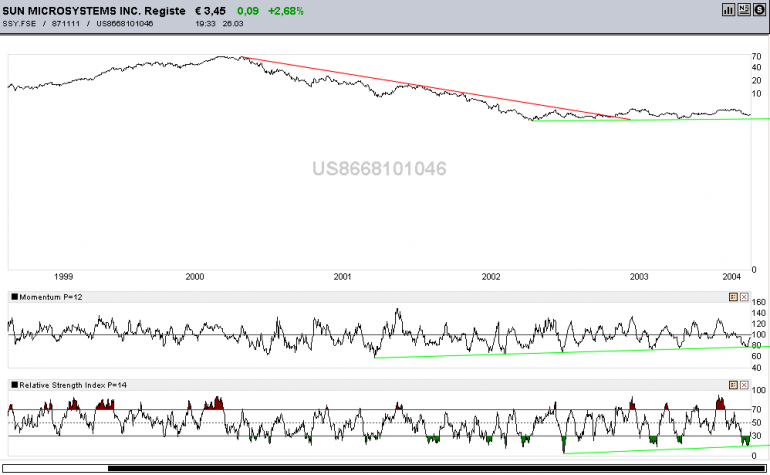Click the 160 label on the Momentum axis
Screen dimensions: 770x475
coord(758,302)
